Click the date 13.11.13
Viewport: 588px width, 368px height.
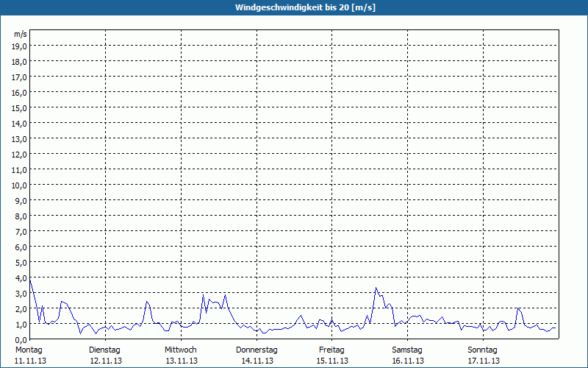182,361
